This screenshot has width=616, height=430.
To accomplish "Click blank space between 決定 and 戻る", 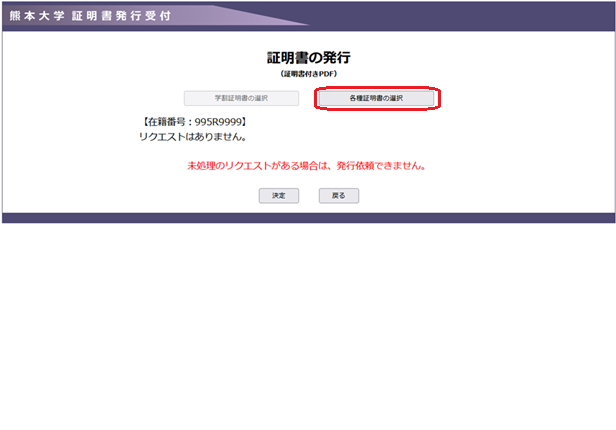I will pos(308,195).
